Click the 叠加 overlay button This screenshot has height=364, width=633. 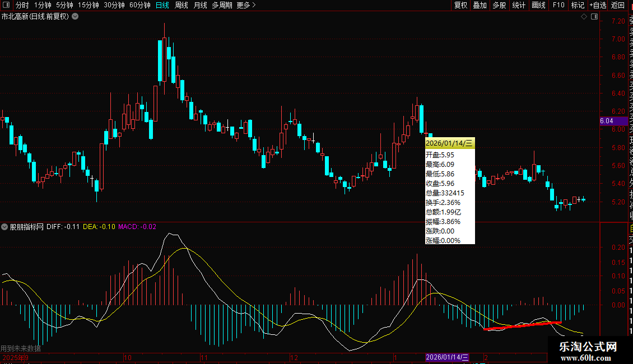click(480, 5)
